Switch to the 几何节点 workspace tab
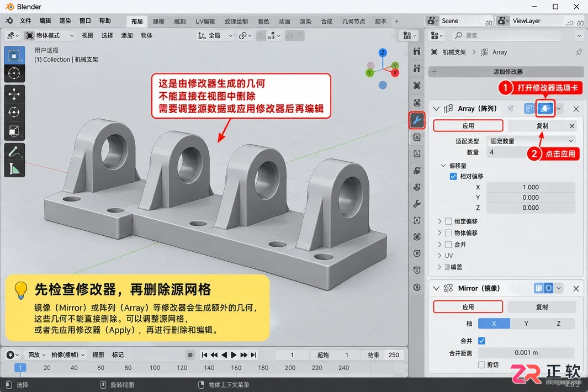This screenshot has height=392, width=588. pyautogui.click(x=353, y=22)
